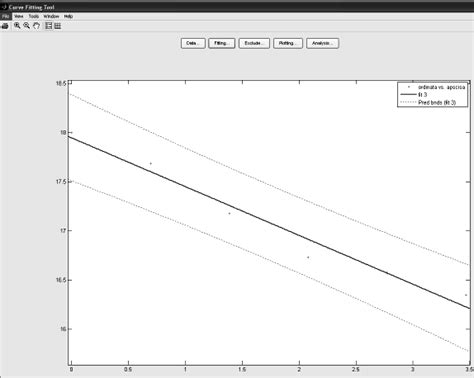The image size is (474, 378).
Task: Click y-axis tick label 17.5
Action: pyautogui.click(x=61, y=182)
